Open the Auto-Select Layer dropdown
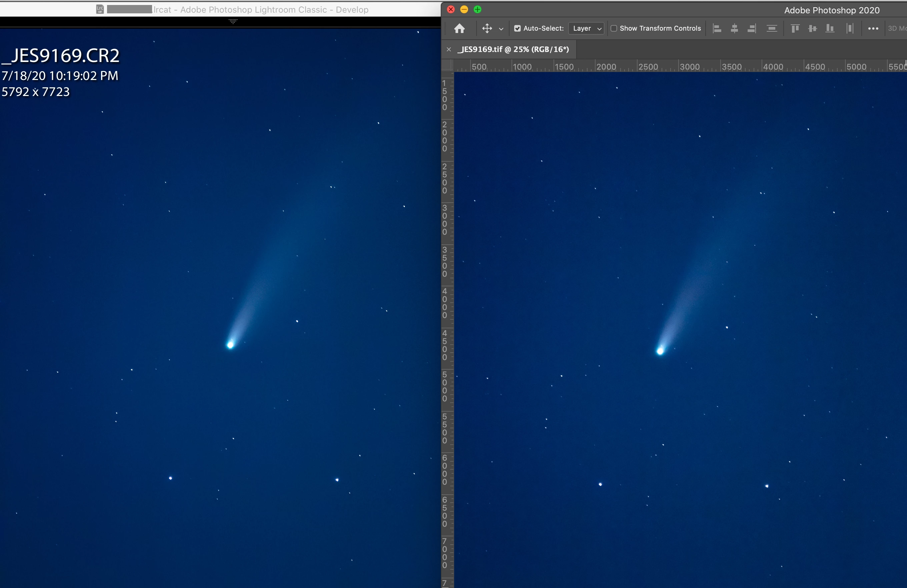This screenshot has width=907, height=588. (587, 29)
